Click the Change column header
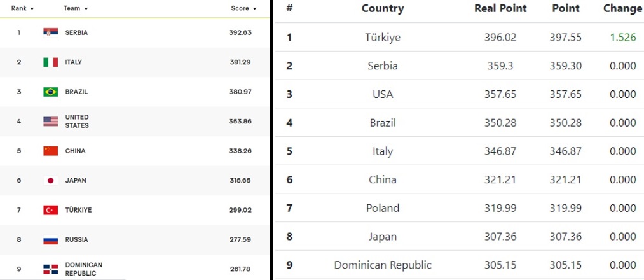Image resolution: width=644 pixels, height=280 pixels. click(622, 9)
